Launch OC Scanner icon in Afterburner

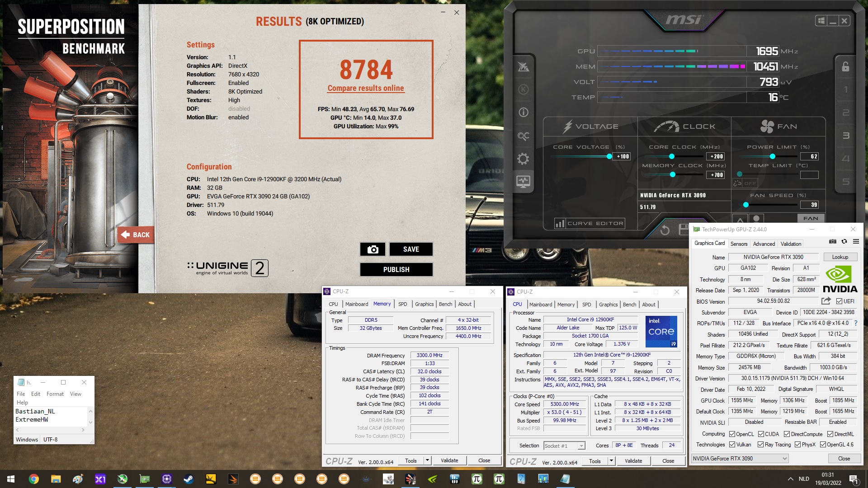(523, 136)
